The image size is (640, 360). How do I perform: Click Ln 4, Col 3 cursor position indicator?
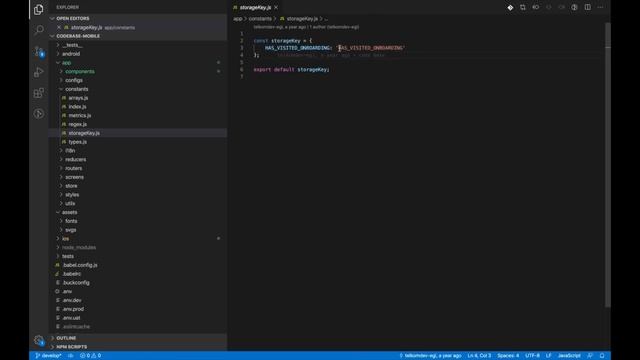coord(479,356)
